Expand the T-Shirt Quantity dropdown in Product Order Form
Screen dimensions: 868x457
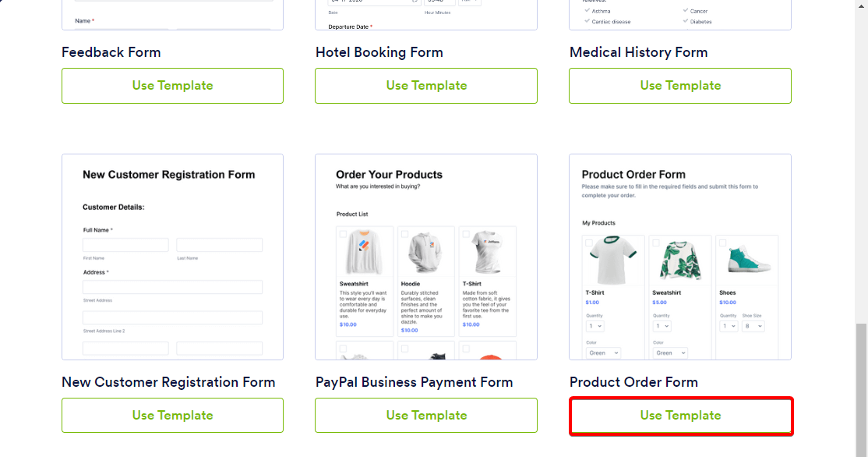pos(595,326)
